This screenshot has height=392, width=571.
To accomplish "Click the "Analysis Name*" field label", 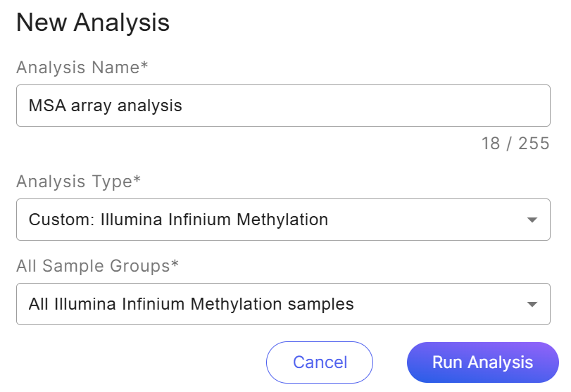I will coord(82,68).
